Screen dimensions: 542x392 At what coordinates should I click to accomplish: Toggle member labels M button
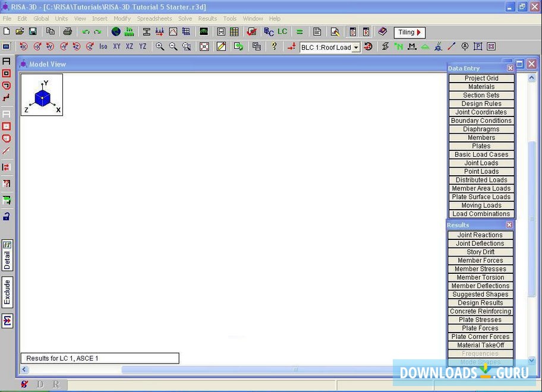click(412, 46)
